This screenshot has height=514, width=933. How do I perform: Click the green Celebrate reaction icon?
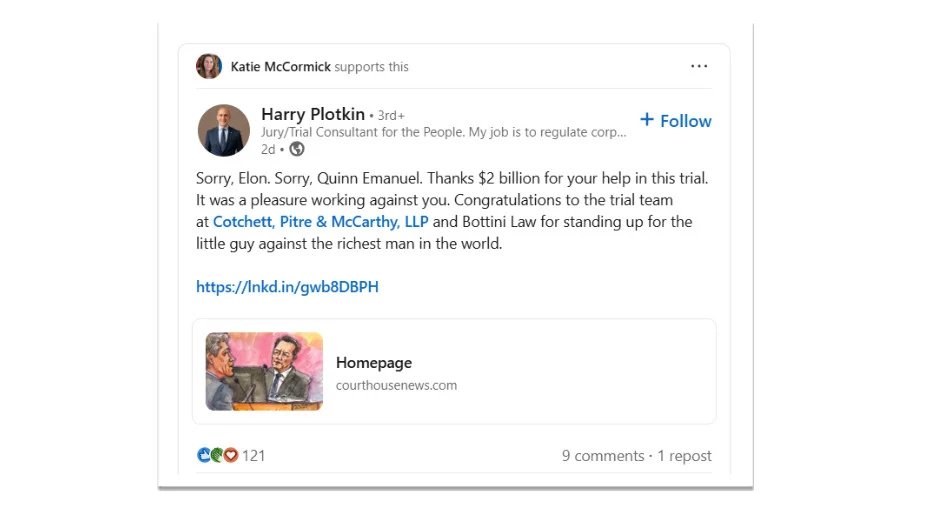coord(217,455)
